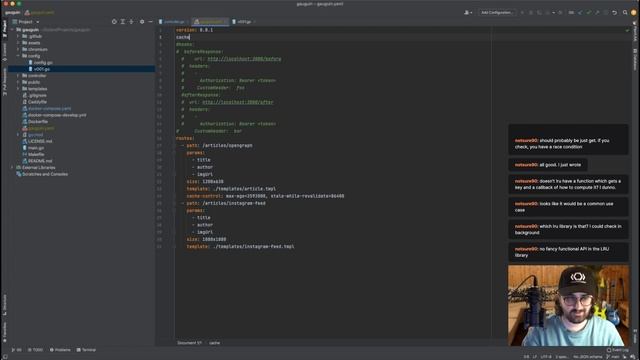Open the user account icon dropdown in the toolbar

[x=468, y=13]
